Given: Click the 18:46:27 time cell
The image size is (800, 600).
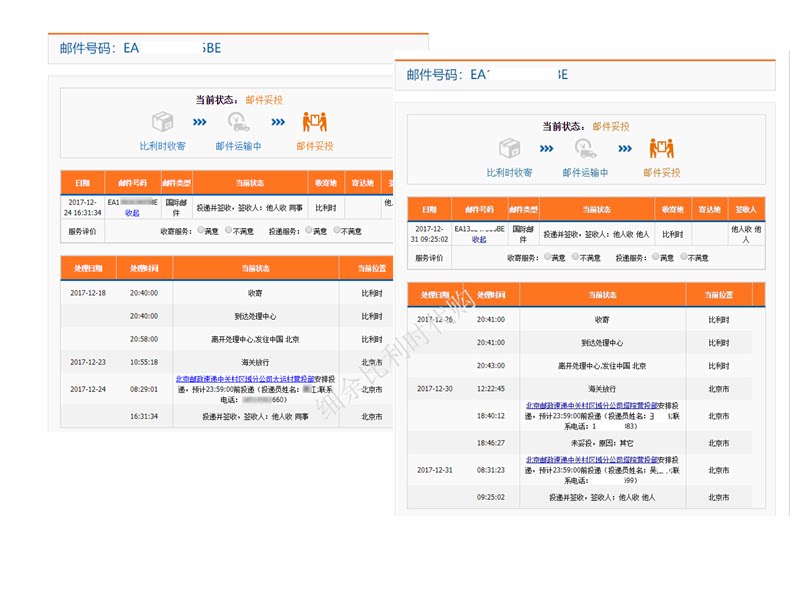Looking at the screenshot, I should (x=491, y=443).
